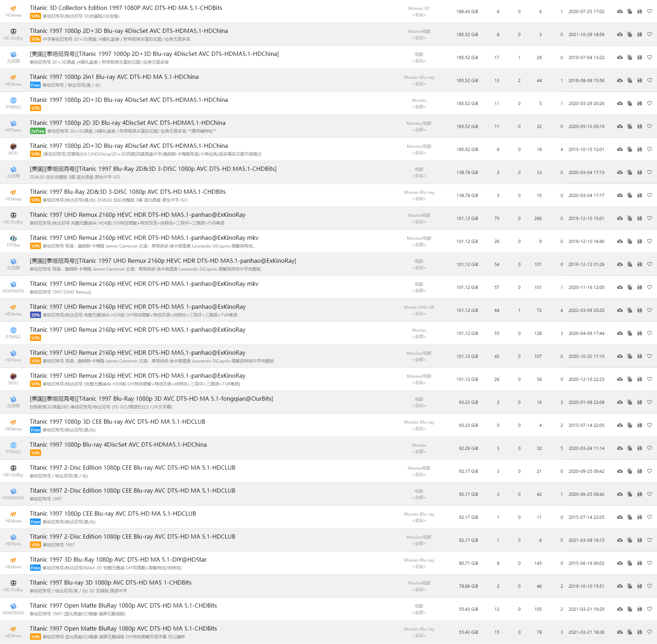Favorite the Titanic 1997 1080p 2in1 HDChina row
Viewport: 657px width, 644px height.
click(x=650, y=81)
